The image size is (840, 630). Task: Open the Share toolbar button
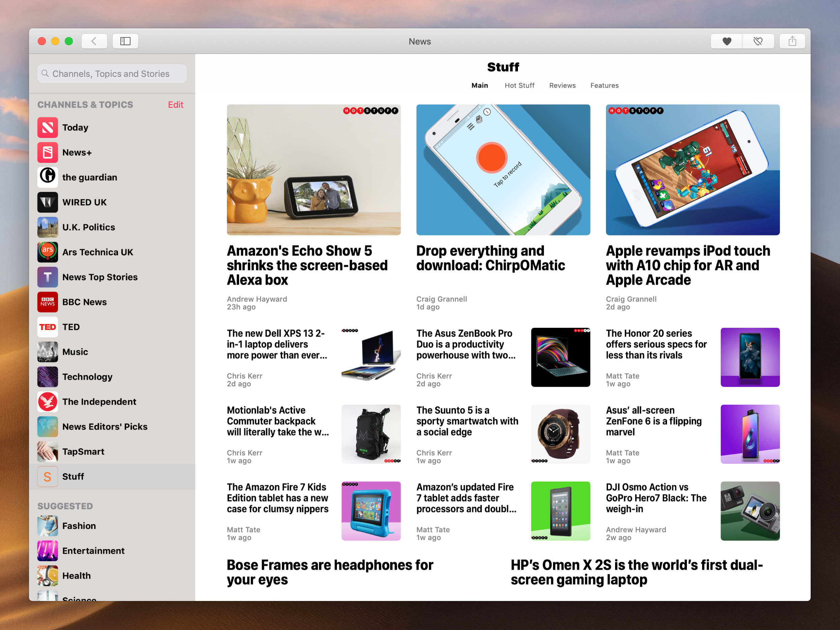[x=792, y=41]
